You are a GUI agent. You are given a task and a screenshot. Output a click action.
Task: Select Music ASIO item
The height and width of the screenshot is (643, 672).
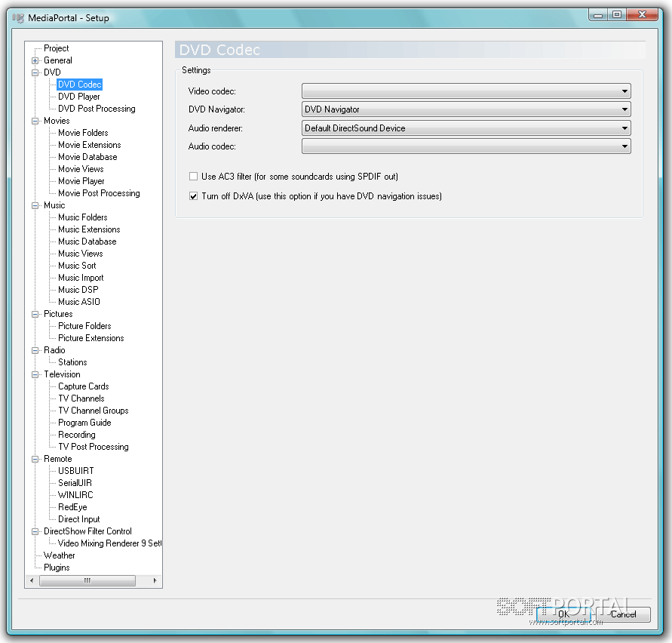[79, 302]
